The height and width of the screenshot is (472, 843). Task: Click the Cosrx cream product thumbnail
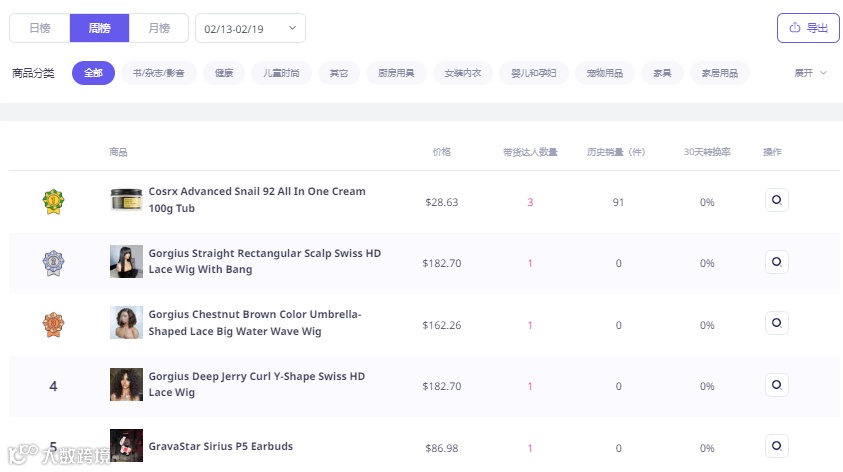[127, 200]
